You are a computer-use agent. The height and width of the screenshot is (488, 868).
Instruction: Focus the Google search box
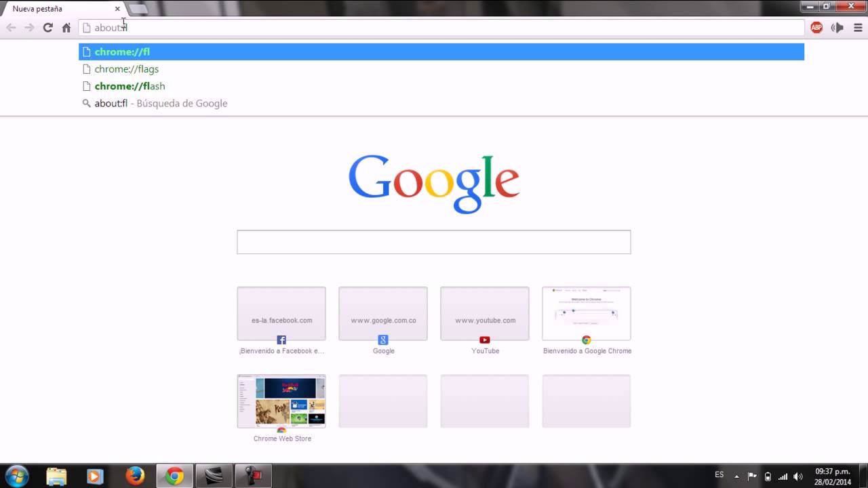[x=434, y=242]
